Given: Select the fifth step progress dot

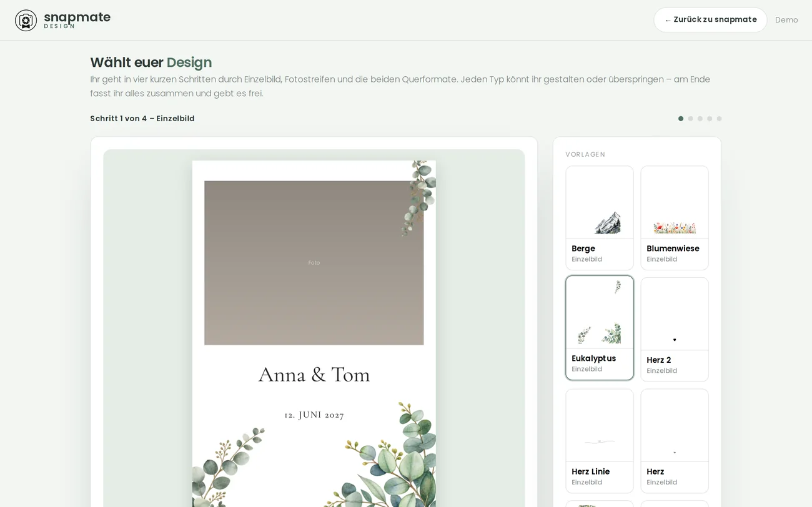Looking at the screenshot, I should [x=719, y=119].
